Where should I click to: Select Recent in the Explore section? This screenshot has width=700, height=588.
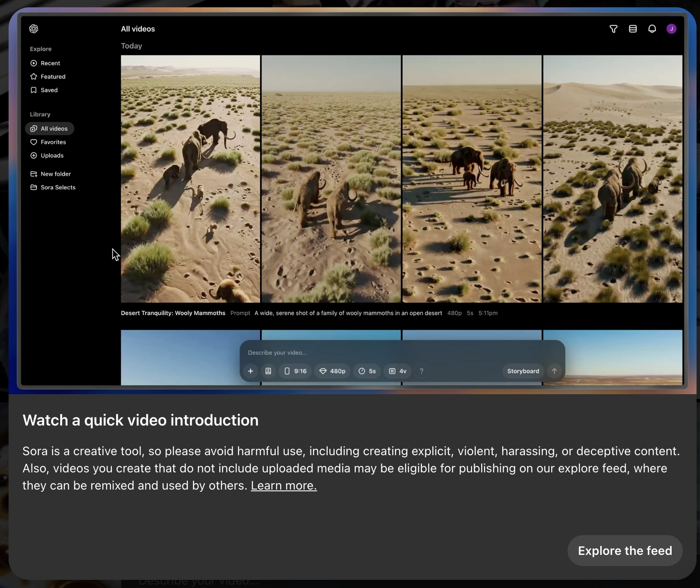[50, 63]
